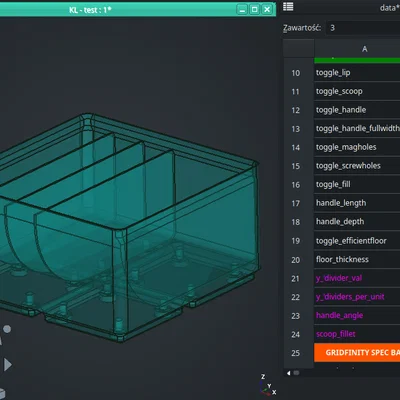This screenshot has width=400, height=400.
Task: Select the handle_angle cell
Action: click(x=357, y=316)
